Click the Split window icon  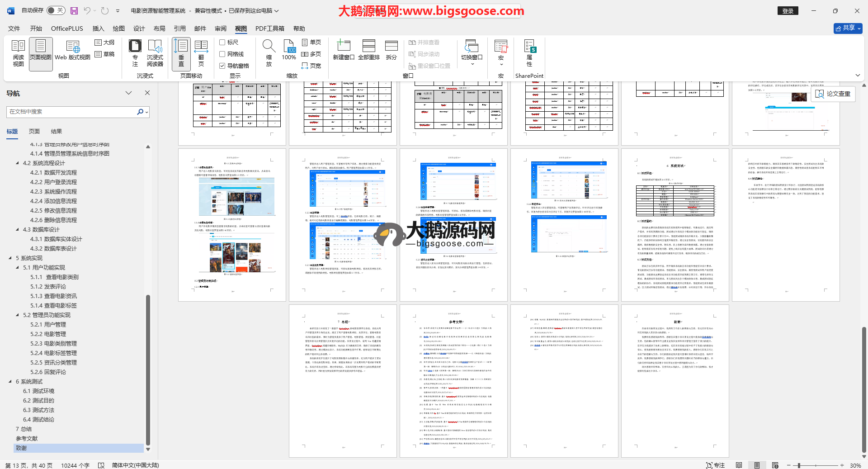(x=391, y=50)
